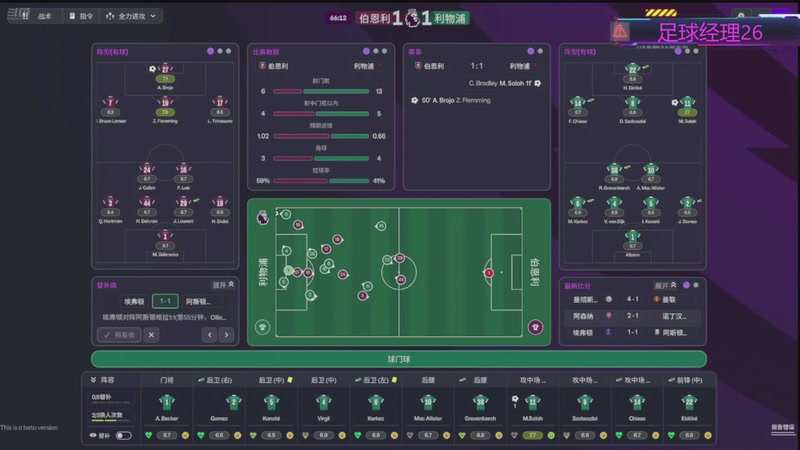
Task: Expand the 最新比分 panel with 展开
Action: pyautogui.click(x=665, y=285)
